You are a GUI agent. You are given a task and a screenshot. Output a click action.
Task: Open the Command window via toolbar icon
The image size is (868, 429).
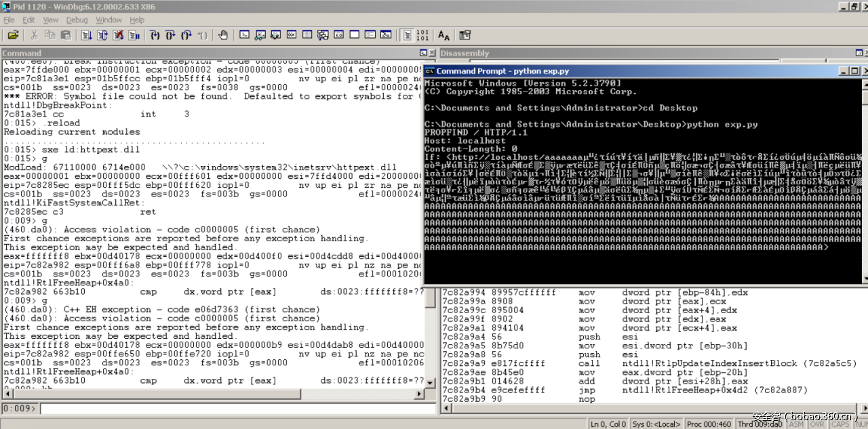pyautogui.click(x=244, y=35)
